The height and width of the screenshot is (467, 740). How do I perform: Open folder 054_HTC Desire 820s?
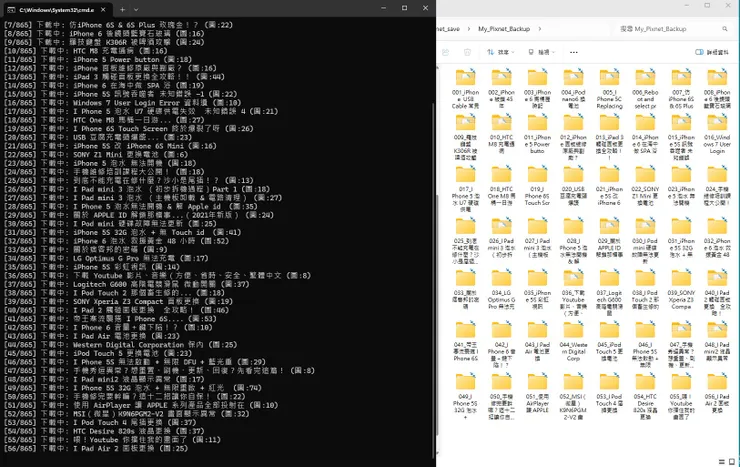(x=645, y=395)
